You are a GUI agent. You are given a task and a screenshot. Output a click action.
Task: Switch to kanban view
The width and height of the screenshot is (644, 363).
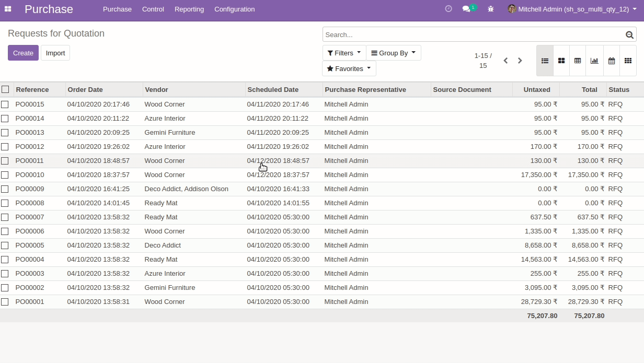point(561,61)
